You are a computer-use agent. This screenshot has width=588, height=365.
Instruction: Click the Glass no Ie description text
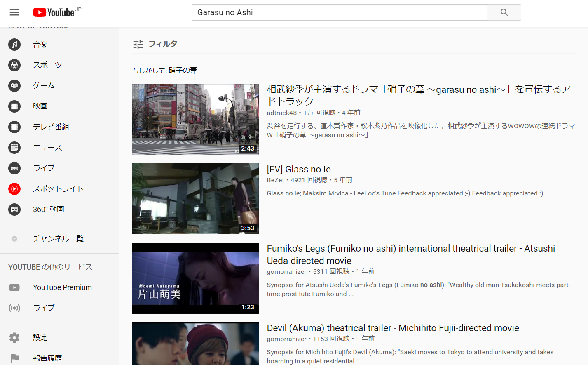point(405,193)
